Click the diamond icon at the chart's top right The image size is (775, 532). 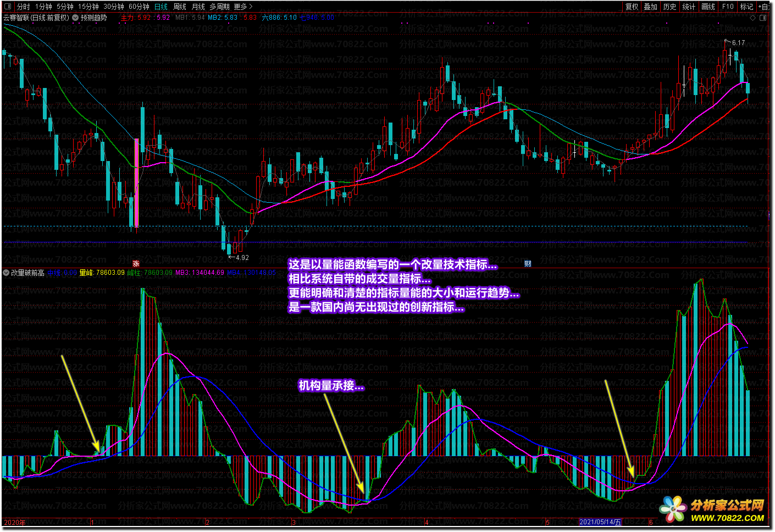753,18
